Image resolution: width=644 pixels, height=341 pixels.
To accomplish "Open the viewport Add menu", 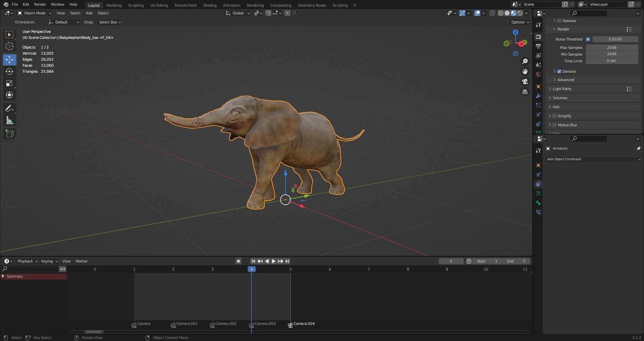I will [89, 13].
